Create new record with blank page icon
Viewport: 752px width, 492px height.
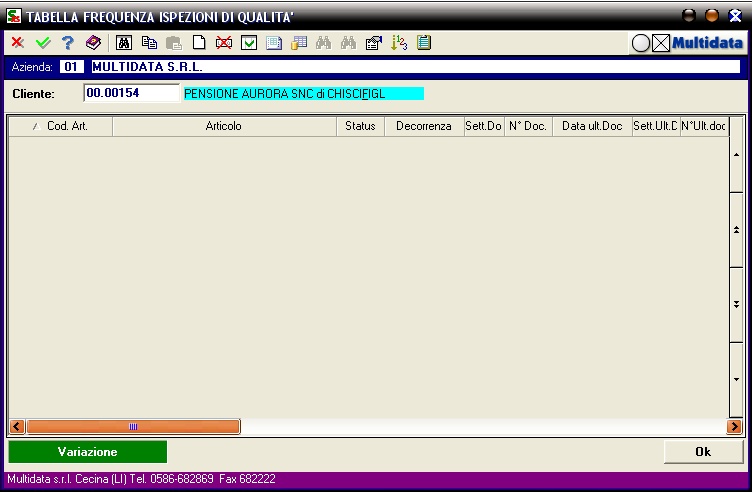point(199,43)
